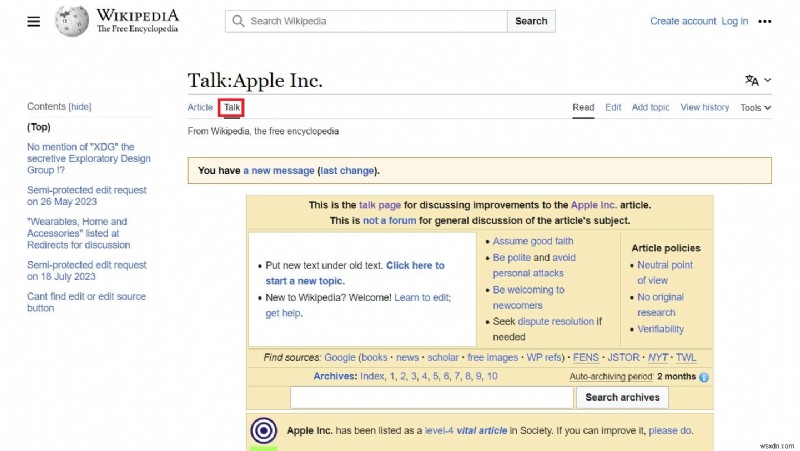Focus the Search Wikipedia field

coord(366,21)
